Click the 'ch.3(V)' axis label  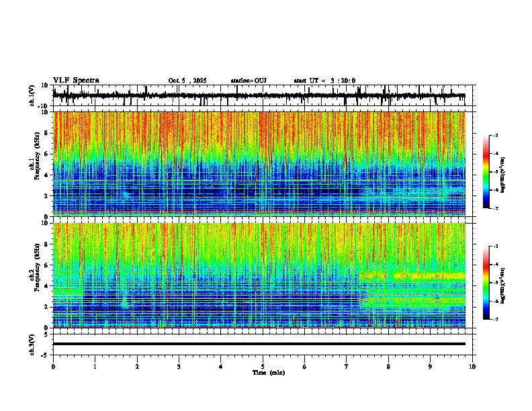[32, 345]
